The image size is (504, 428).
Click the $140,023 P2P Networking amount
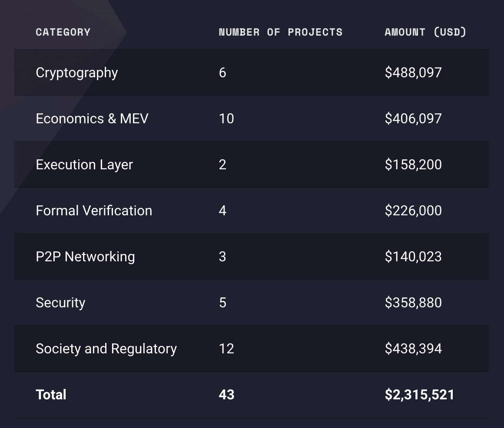pyautogui.click(x=413, y=257)
